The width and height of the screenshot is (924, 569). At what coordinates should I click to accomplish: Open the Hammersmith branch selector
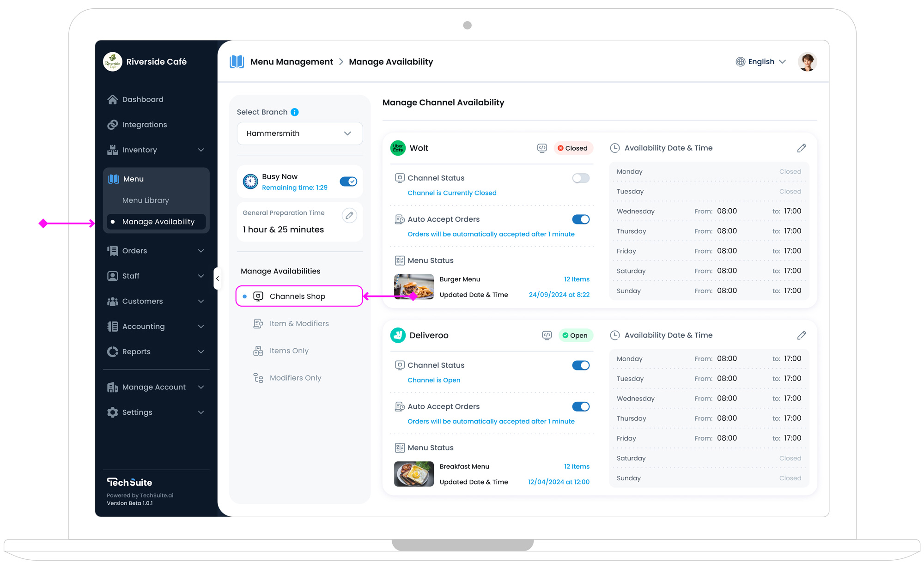pos(299,133)
